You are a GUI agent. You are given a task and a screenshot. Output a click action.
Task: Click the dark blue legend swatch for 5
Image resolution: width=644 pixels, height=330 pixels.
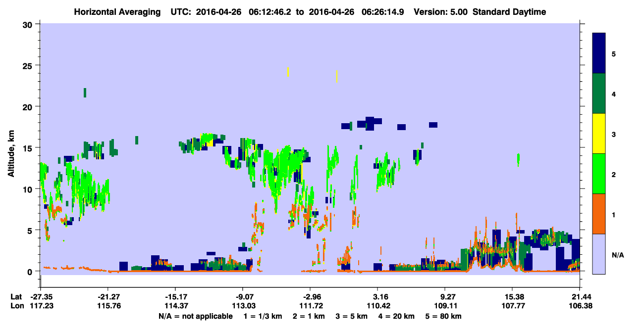(599, 53)
